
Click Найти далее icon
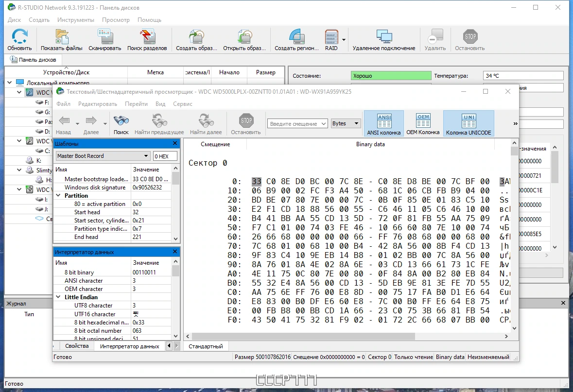click(x=206, y=120)
